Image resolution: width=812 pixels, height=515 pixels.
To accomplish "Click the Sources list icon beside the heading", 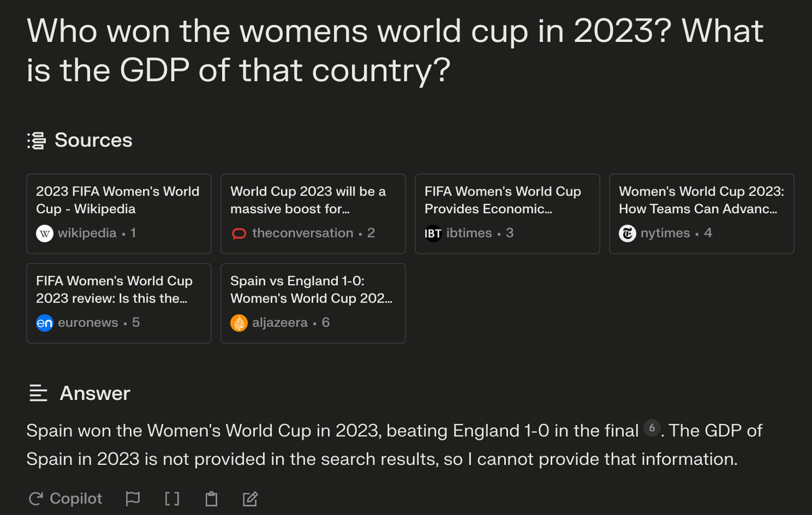I will pos(36,141).
